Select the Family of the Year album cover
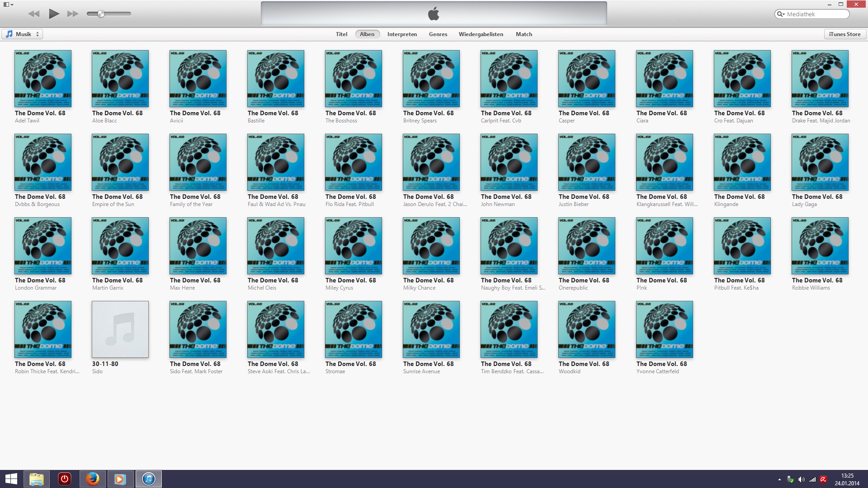Image resolution: width=868 pixels, height=488 pixels. point(198,162)
